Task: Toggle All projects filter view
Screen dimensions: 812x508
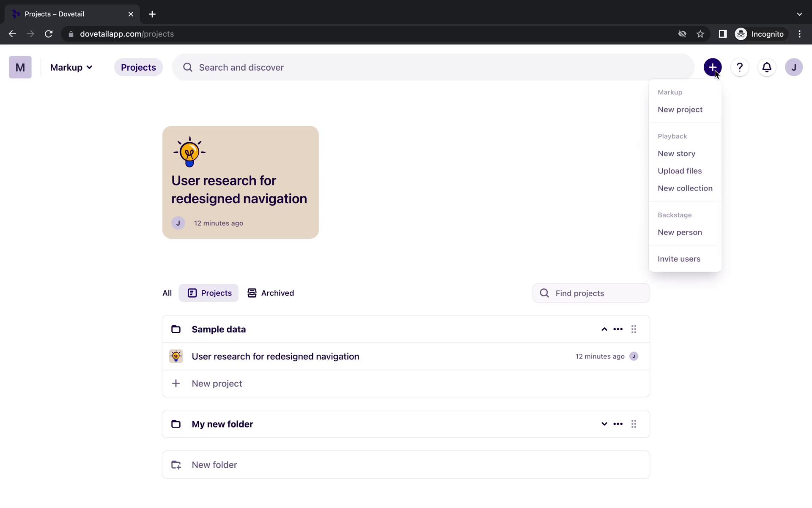Action: pos(167,293)
